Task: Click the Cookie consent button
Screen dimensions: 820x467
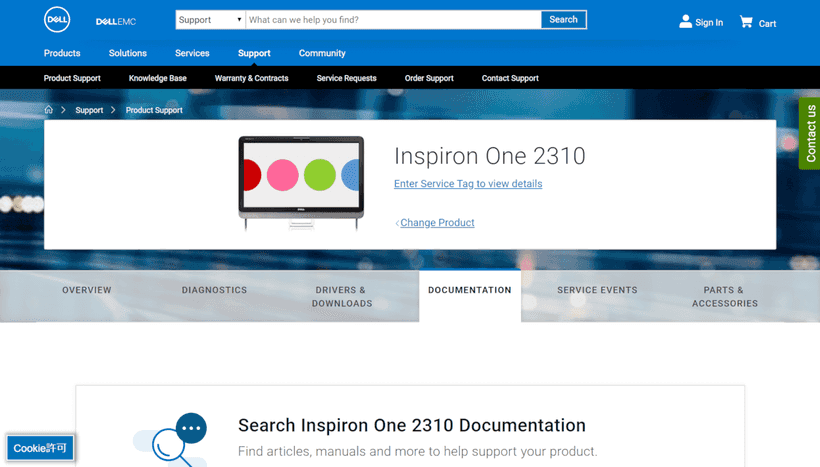Action: click(40, 448)
